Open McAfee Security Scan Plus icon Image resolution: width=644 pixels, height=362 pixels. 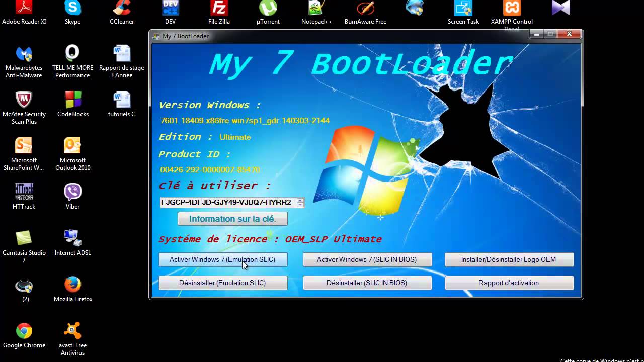[x=24, y=108]
